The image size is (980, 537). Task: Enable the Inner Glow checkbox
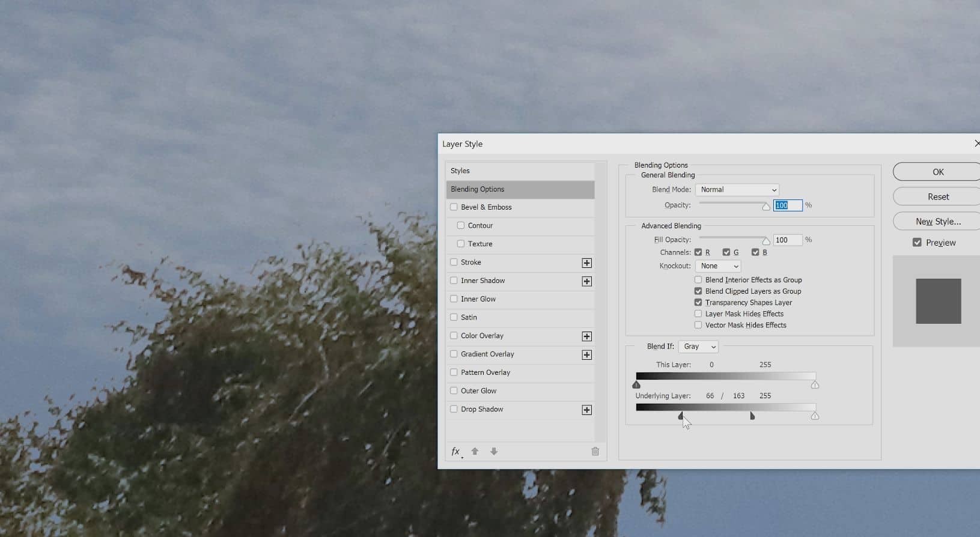pyautogui.click(x=454, y=299)
